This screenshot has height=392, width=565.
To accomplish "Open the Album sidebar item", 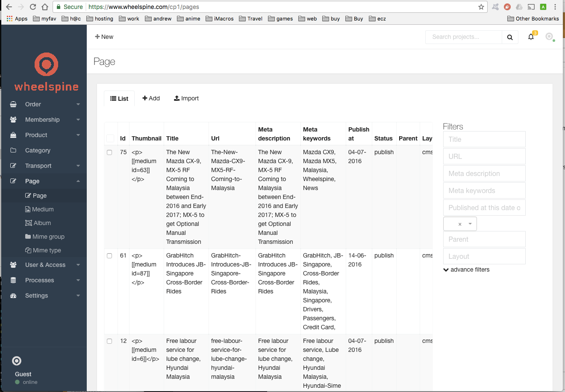I will (x=42, y=223).
